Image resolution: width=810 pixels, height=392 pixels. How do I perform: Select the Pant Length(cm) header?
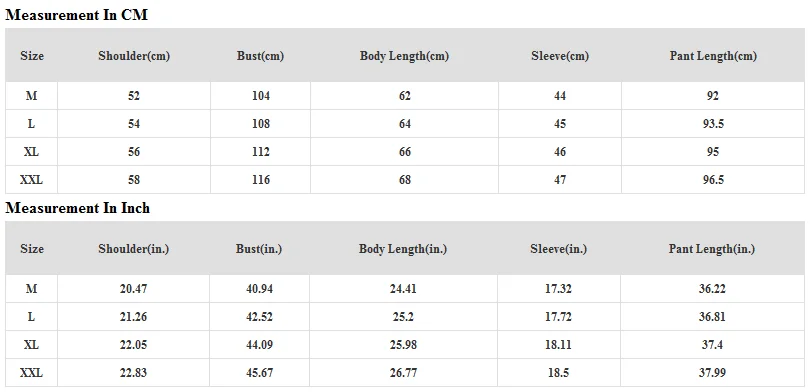pyautogui.click(x=713, y=55)
